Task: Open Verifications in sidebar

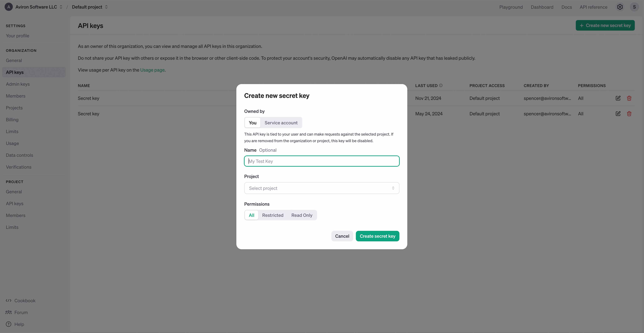Action: point(18,167)
